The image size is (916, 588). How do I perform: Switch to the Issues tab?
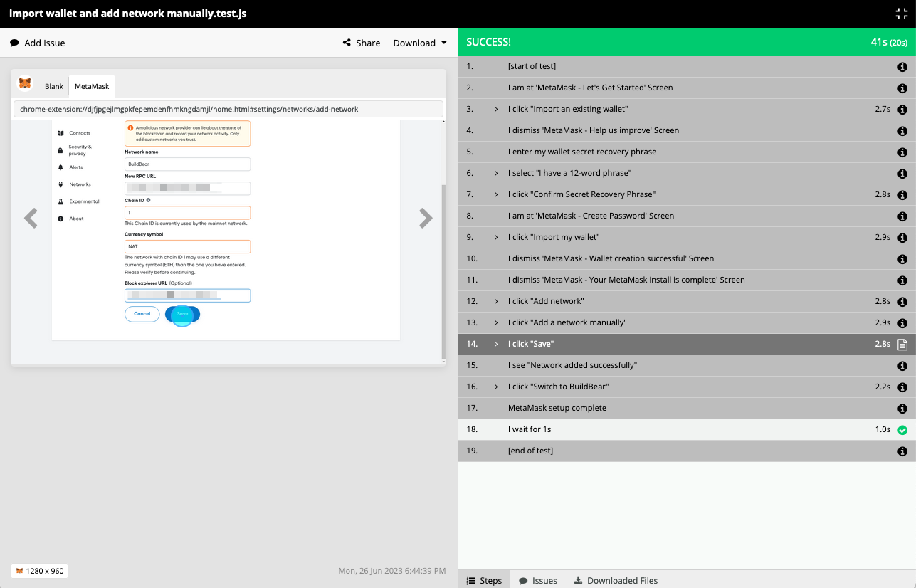[538, 580]
